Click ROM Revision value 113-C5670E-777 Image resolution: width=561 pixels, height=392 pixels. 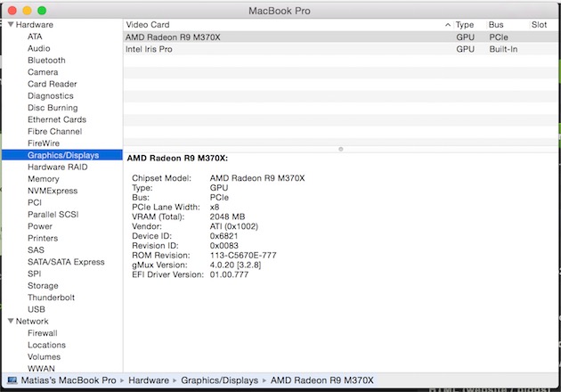(243, 256)
